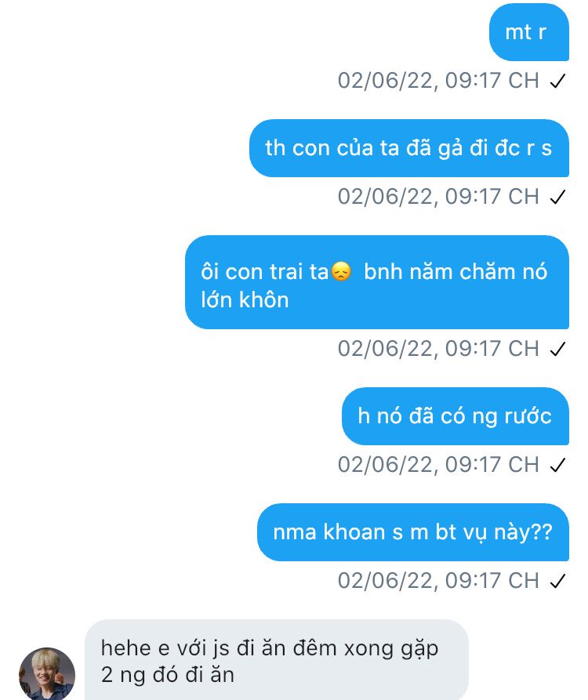588x700 pixels.
Task: Select the 'nma khoan s m bt vụ này??' bubble
Action: pos(413,532)
